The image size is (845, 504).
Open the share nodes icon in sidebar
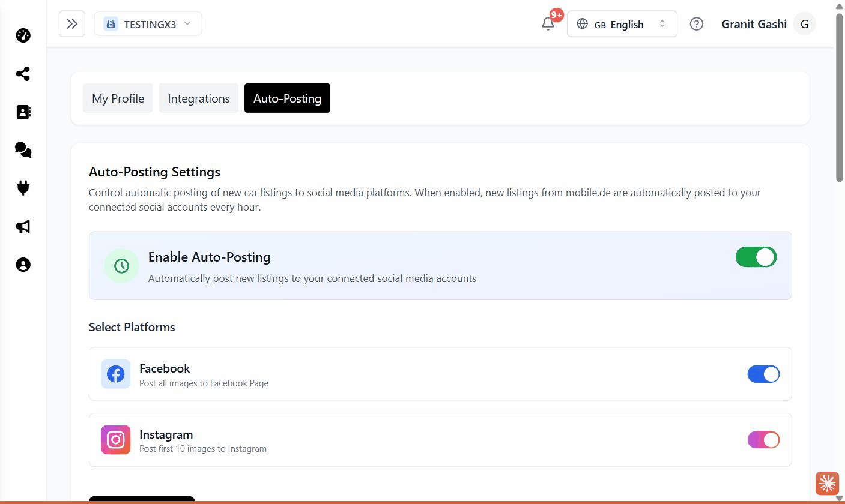[23, 74]
